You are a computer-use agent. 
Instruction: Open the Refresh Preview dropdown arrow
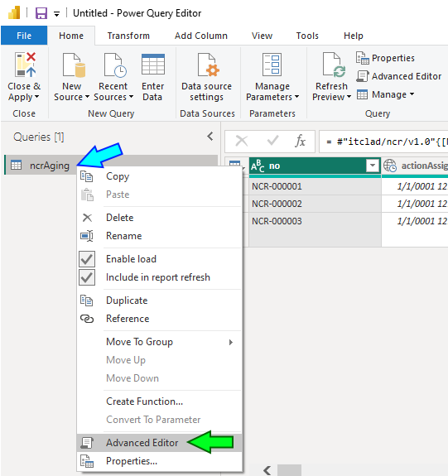coord(349,97)
